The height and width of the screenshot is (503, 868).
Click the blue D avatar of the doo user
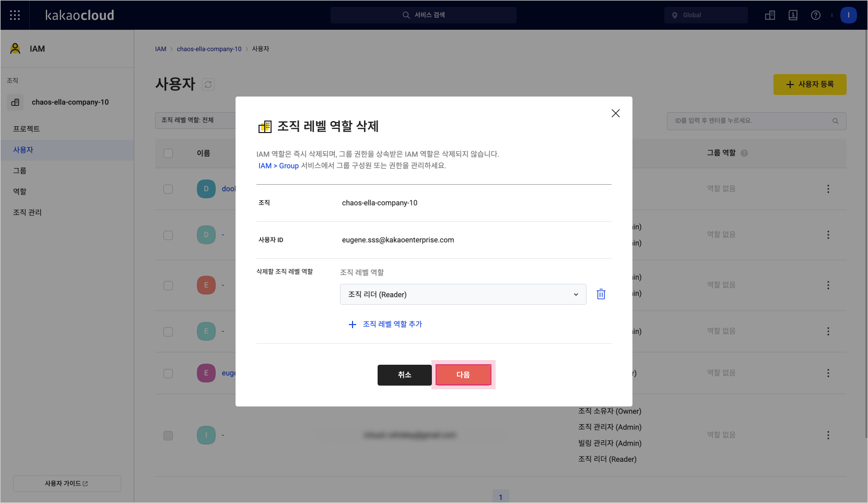click(206, 189)
